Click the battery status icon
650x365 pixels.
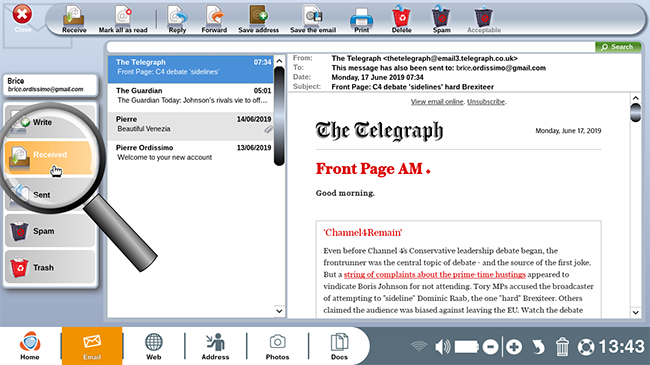coord(467,346)
